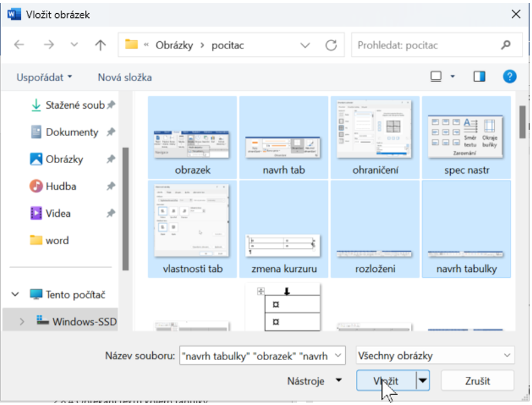The width and height of the screenshot is (532, 405).
Task: Click the Back navigation arrow
Action: tap(19, 45)
